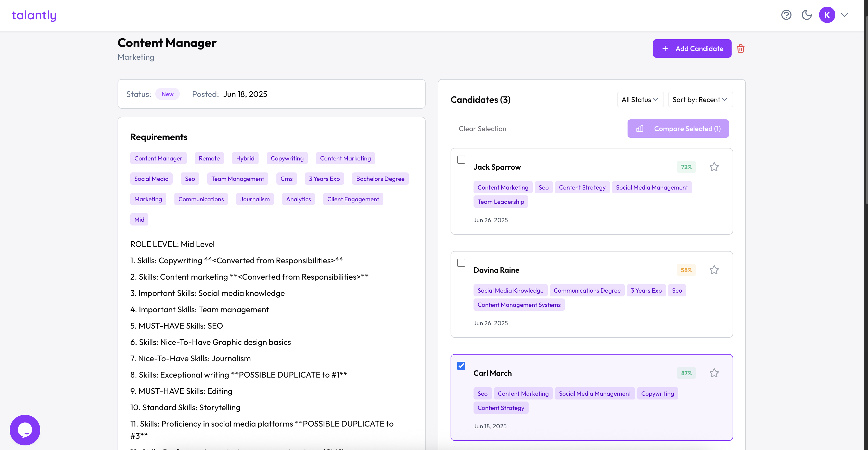Open the help icon in the top bar
Screen dimensions: 868x450
[786, 15]
